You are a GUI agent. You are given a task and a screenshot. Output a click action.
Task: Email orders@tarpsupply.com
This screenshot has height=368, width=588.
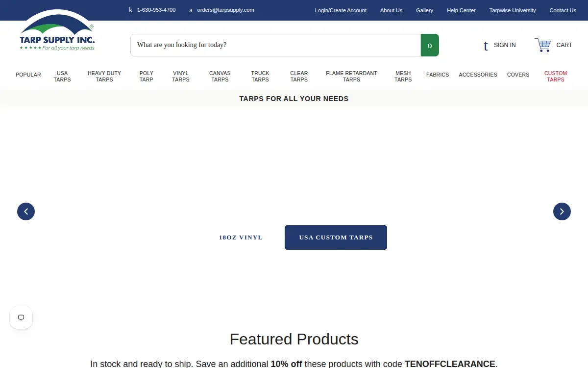pos(225,10)
